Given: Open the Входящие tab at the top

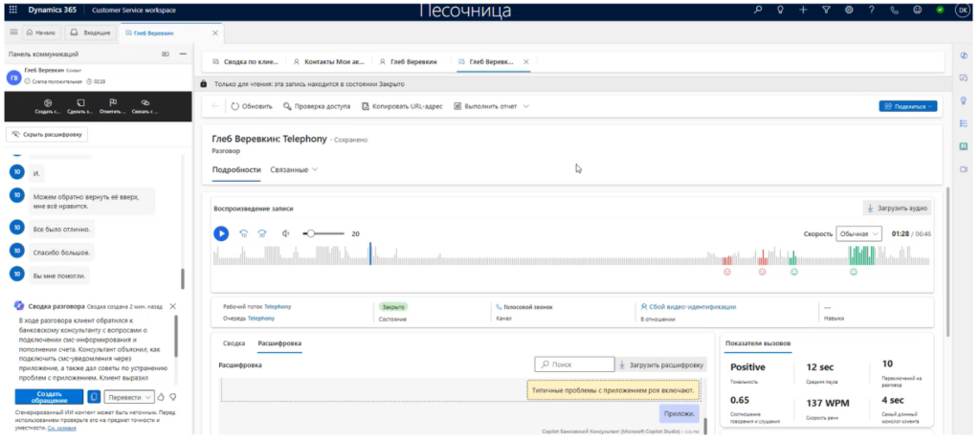Looking at the screenshot, I should coord(94,33).
